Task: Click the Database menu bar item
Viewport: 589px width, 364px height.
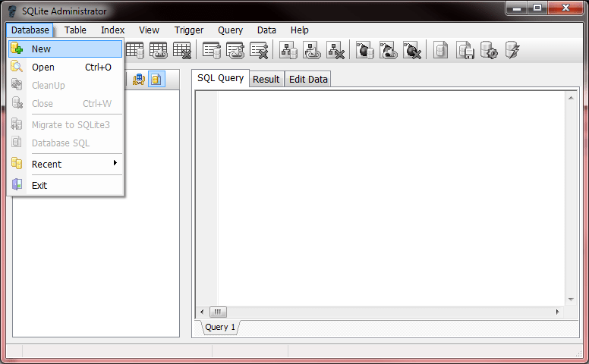Action: pos(30,30)
